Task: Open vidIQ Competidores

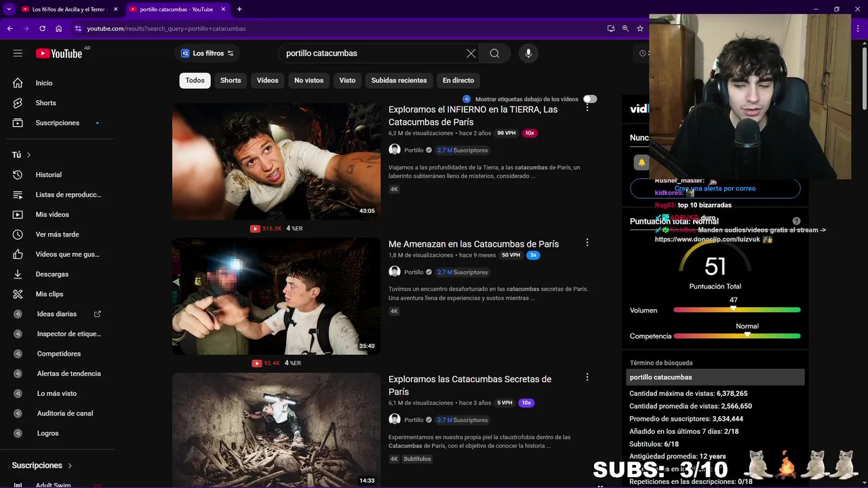Action: tap(58, 354)
